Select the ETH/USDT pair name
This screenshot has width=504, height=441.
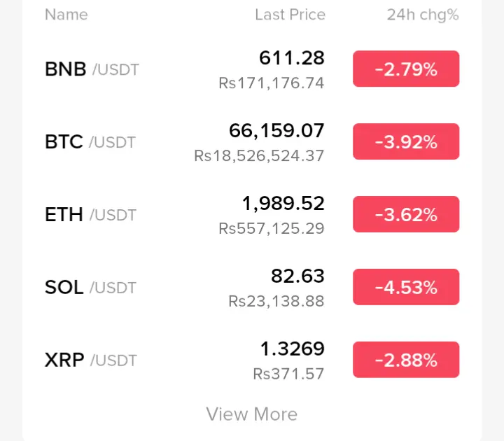tap(90, 215)
